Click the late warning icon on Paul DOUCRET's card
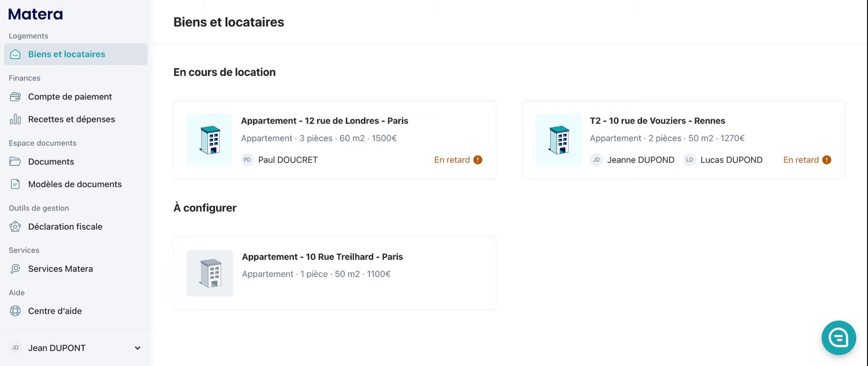Viewport: 868px width, 366px height. [477, 160]
